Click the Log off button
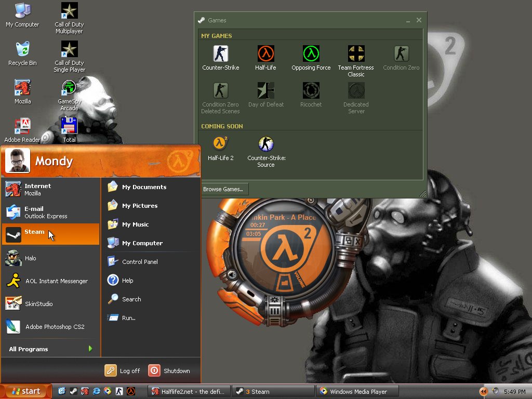 tap(123, 370)
